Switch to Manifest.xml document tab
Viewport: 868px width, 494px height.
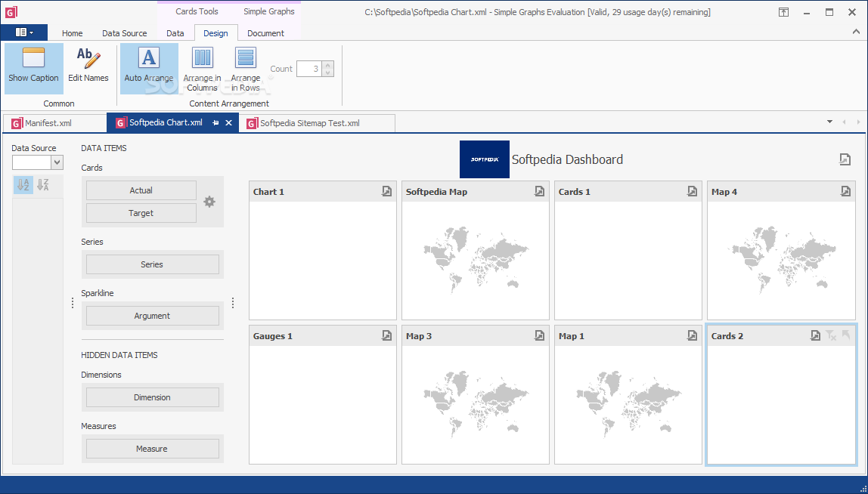[x=54, y=123]
